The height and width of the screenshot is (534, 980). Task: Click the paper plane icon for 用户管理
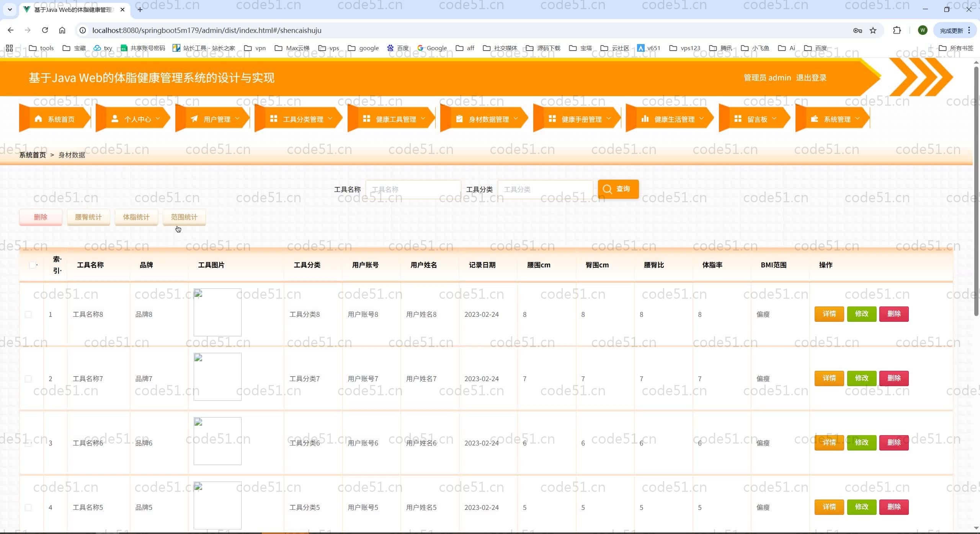[x=194, y=119]
